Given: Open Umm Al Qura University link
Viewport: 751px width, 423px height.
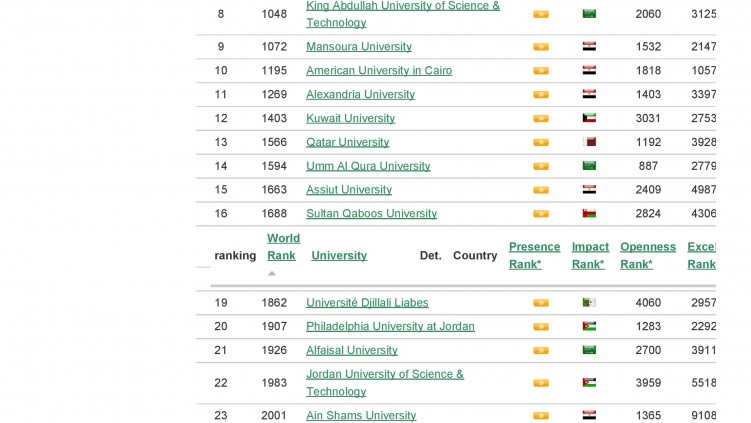Looking at the screenshot, I should coord(368,166).
